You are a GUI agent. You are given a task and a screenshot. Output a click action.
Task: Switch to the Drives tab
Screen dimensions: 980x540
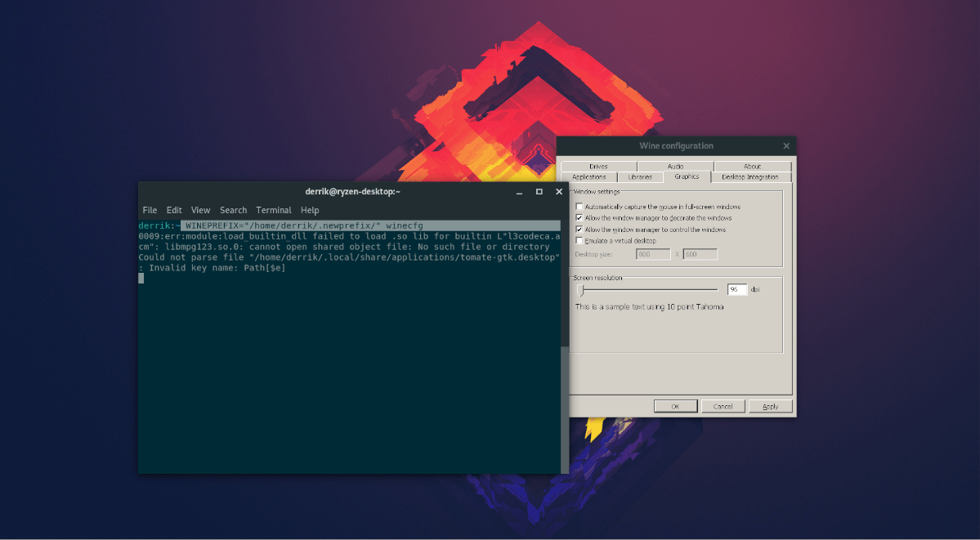click(x=598, y=167)
